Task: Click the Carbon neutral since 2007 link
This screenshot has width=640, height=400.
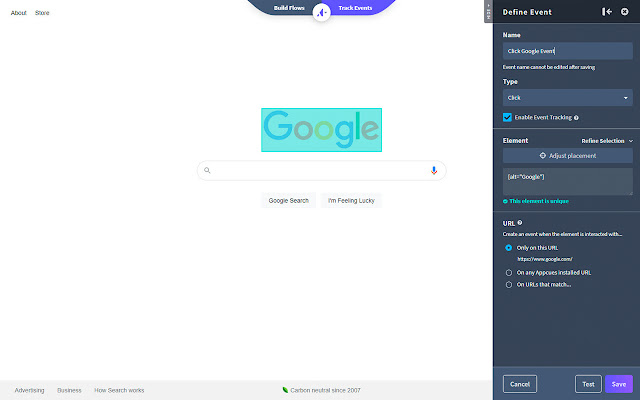Action: coord(325,390)
